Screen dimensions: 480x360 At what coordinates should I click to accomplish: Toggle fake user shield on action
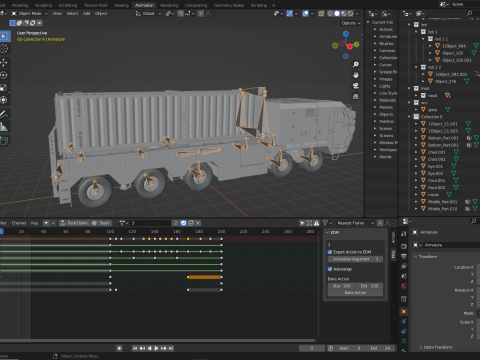183,223
